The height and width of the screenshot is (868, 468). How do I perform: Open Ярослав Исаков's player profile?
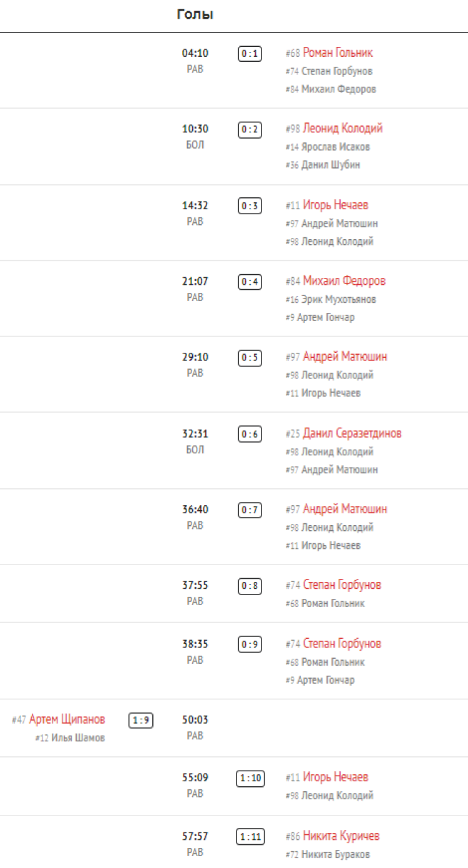pyautogui.click(x=336, y=147)
